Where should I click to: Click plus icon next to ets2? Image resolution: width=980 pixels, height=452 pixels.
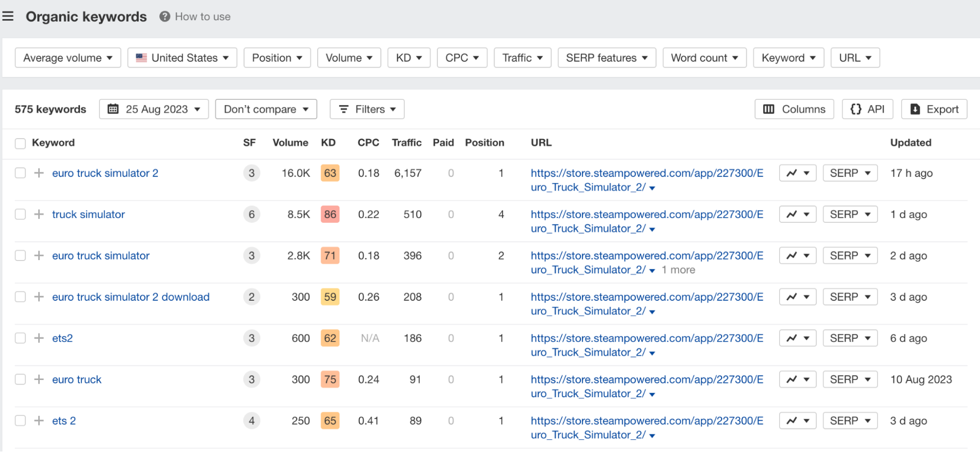click(39, 338)
